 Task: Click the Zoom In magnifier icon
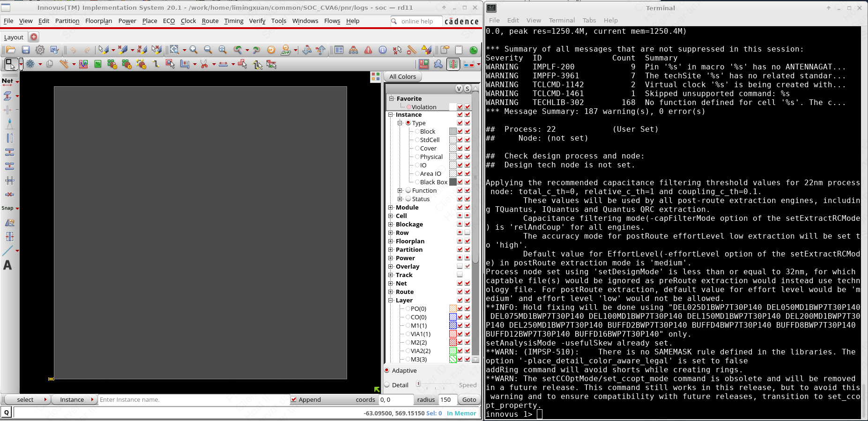tap(193, 50)
